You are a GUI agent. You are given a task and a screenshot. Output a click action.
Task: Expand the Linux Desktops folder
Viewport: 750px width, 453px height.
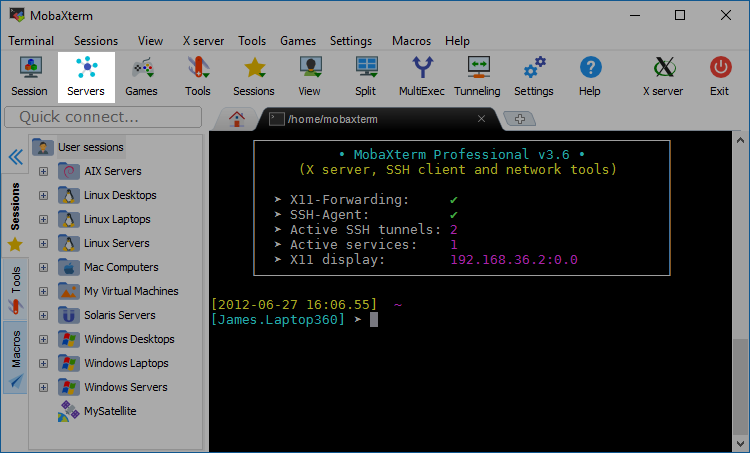[43, 195]
